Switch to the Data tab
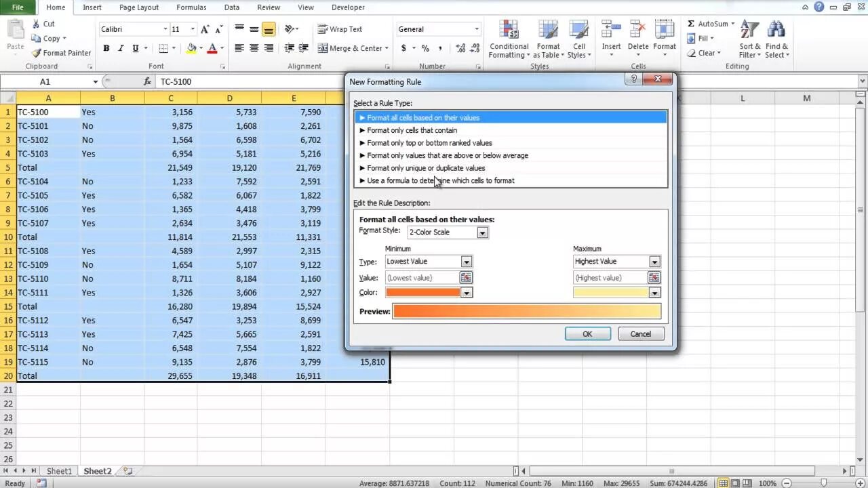Image resolution: width=868 pixels, height=488 pixels. (232, 7)
